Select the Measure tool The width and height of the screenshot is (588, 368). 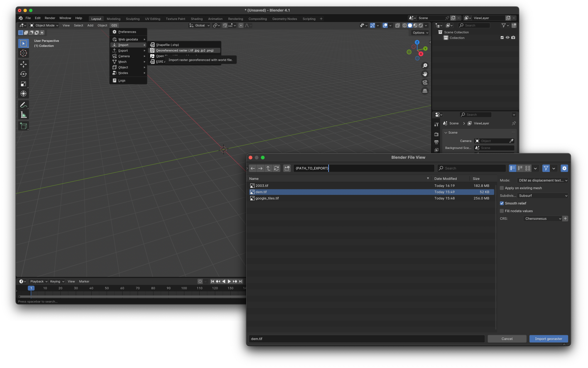(x=24, y=115)
